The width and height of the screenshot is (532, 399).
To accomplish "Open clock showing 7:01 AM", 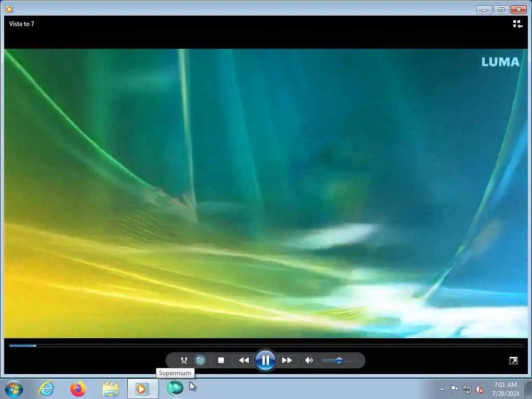I will click(x=506, y=389).
